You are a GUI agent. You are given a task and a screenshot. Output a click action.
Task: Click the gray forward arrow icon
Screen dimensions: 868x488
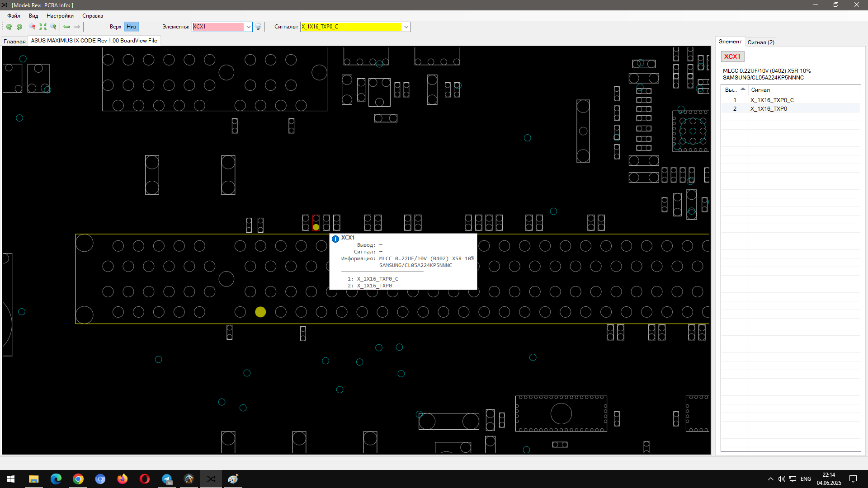coord(77,27)
